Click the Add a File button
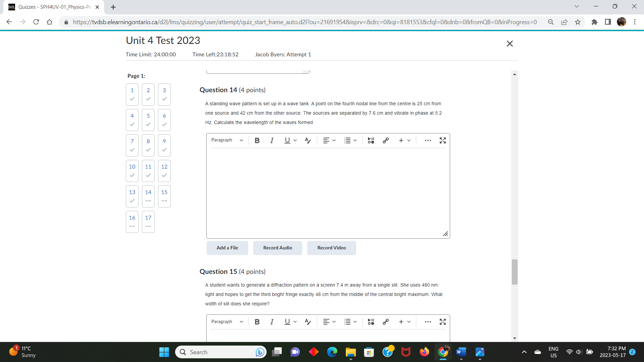The image size is (644, 362). pyautogui.click(x=227, y=248)
